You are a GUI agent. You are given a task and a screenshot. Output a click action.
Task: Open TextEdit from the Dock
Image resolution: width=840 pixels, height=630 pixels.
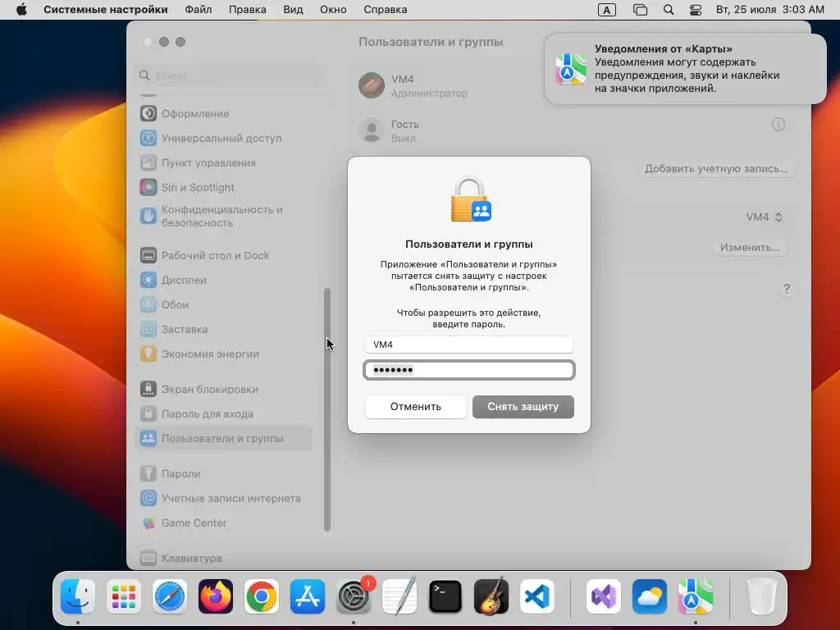pos(399,596)
